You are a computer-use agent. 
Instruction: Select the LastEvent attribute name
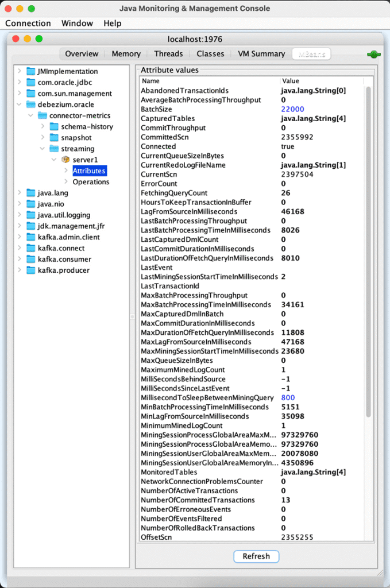(157, 268)
